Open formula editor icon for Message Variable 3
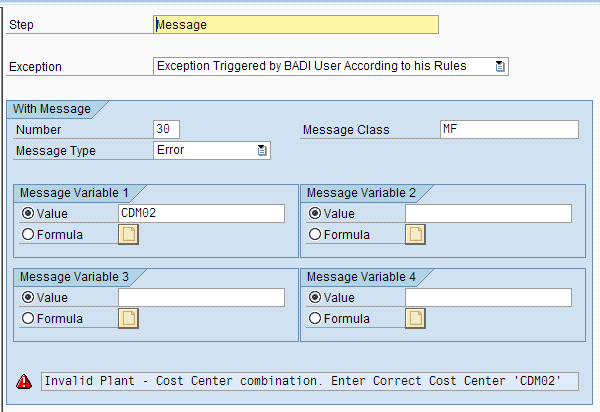This screenshot has height=412, width=600. 129,318
